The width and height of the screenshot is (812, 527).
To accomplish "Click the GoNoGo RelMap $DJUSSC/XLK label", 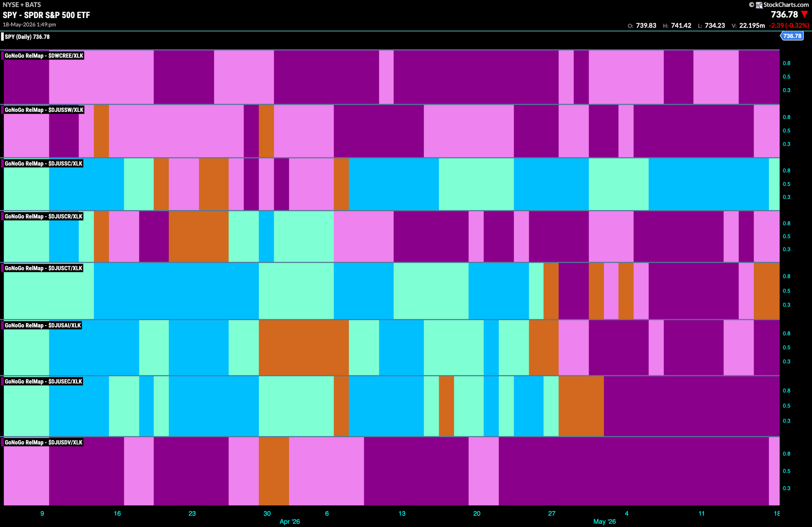I will click(x=43, y=163).
